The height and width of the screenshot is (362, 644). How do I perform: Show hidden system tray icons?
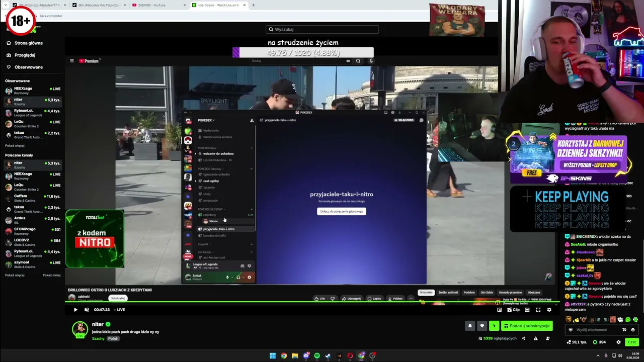coord(598,356)
